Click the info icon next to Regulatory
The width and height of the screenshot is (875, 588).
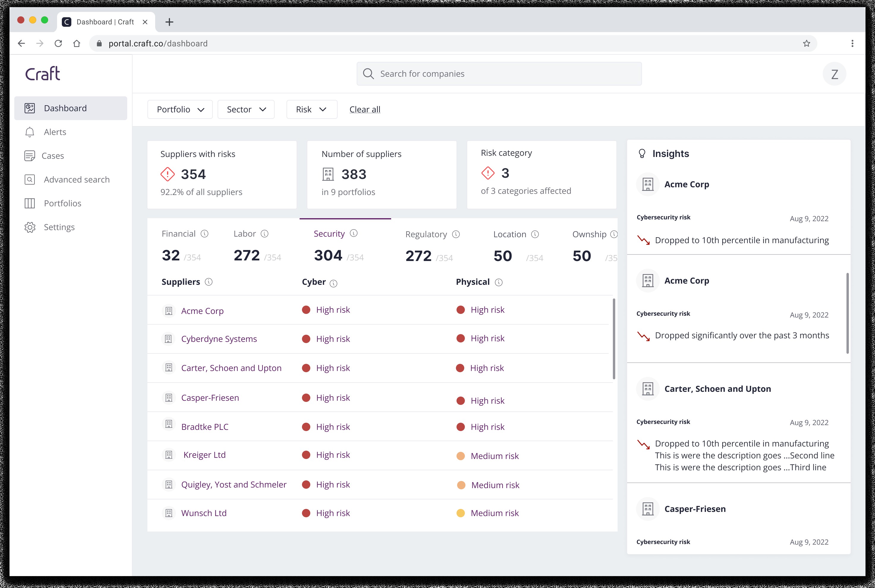point(456,234)
